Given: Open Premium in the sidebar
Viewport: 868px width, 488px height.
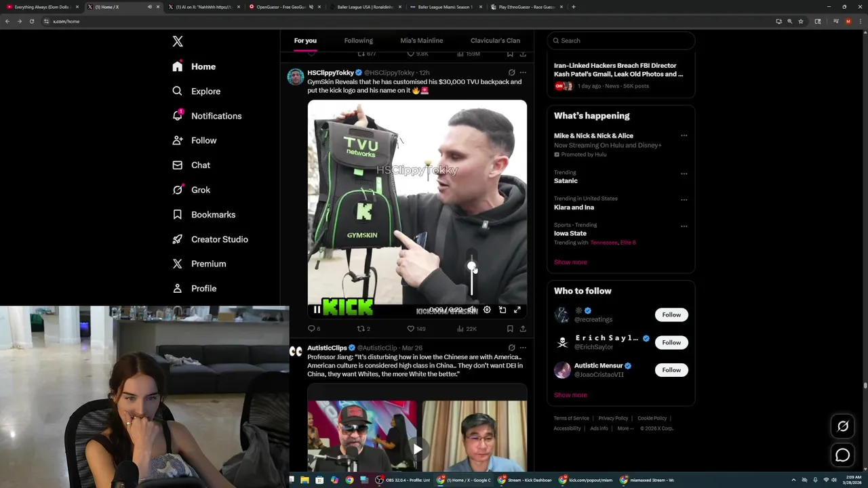Looking at the screenshot, I should click(x=199, y=264).
